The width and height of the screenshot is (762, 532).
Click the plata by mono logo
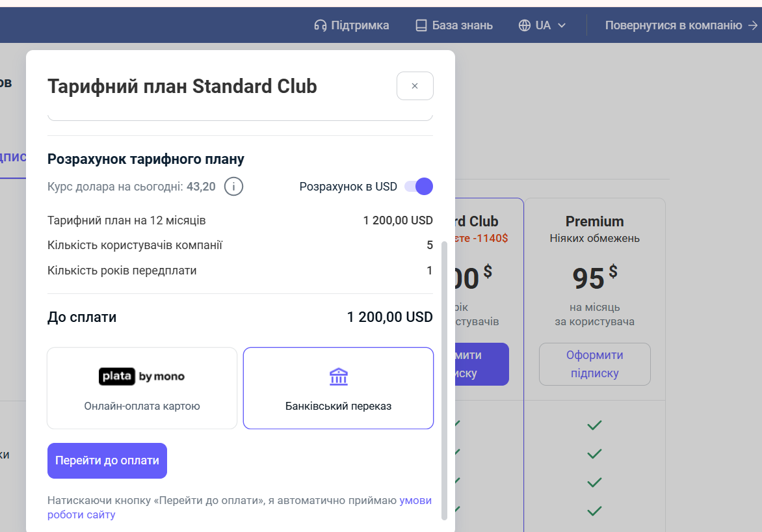142,376
